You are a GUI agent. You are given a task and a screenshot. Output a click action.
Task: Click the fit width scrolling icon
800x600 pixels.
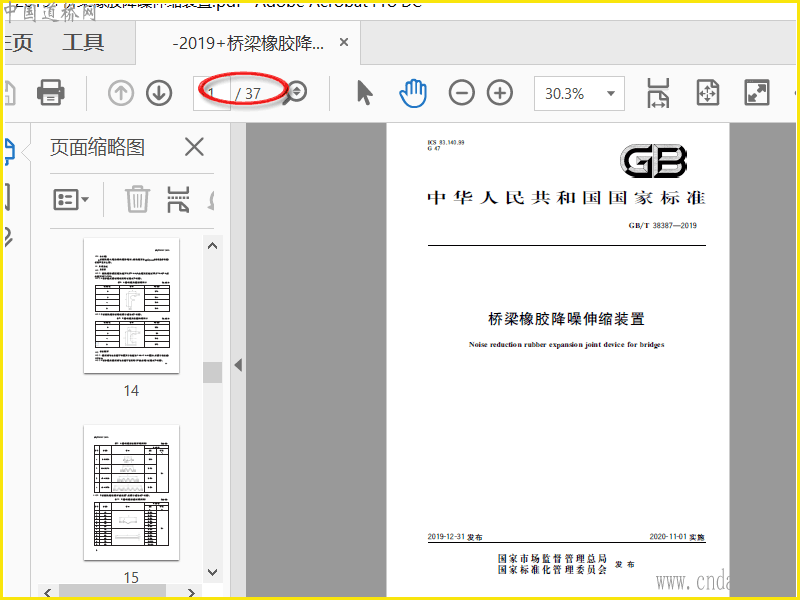tap(658, 93)
